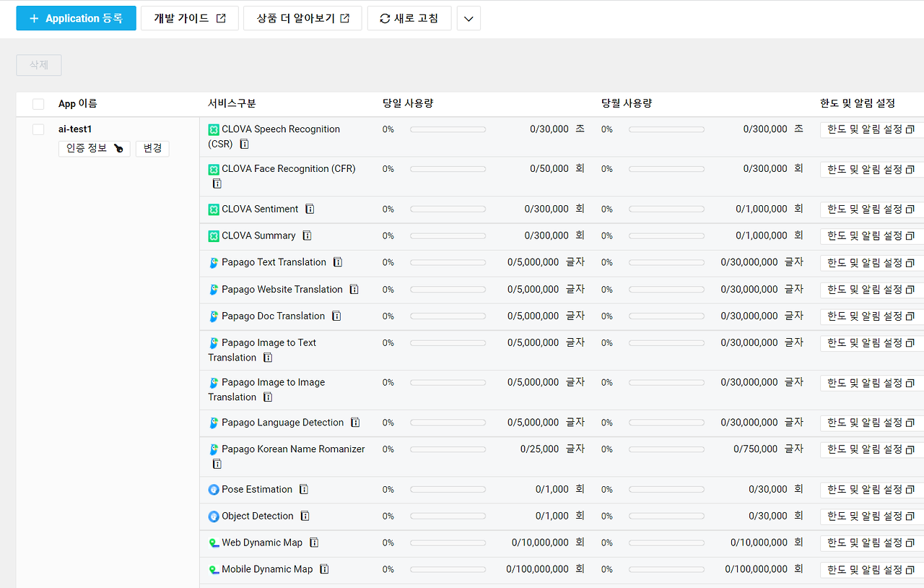This screenshot has width=924, height=588.
Task: Open 상품 더 알아보기
Action: pos(302,19)
